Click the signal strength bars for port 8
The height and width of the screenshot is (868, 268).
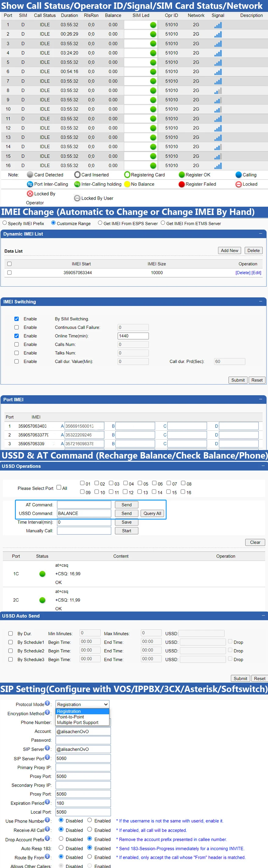[x=218, y=91]
